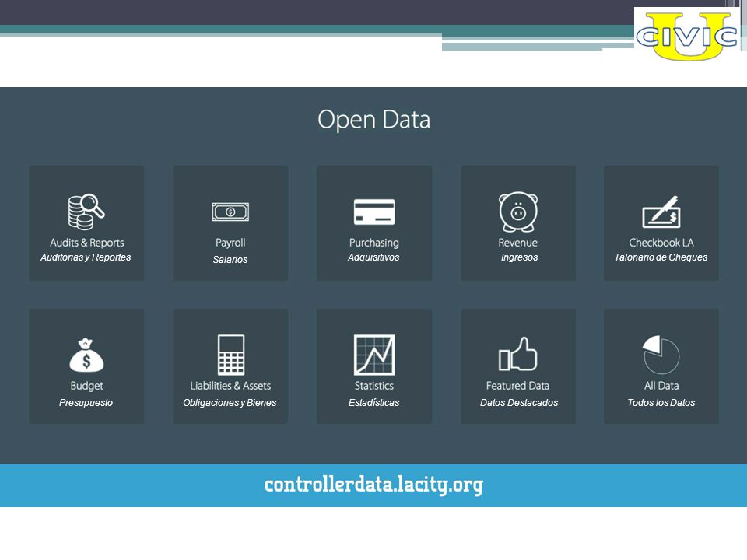Select the Liabilities & Assets label
The width and height of the screenshot is (747, 560).
(x=230, y=386)
